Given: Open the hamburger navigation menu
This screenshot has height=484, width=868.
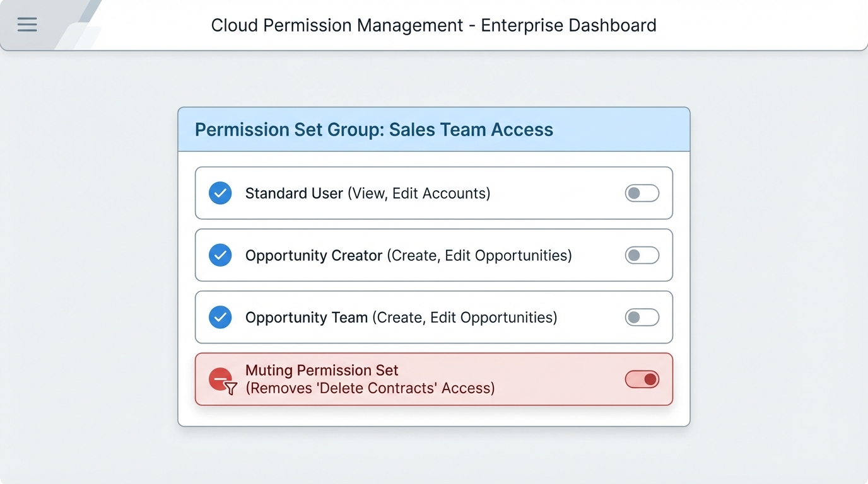Looking at the screenshot, I should 26,24.
